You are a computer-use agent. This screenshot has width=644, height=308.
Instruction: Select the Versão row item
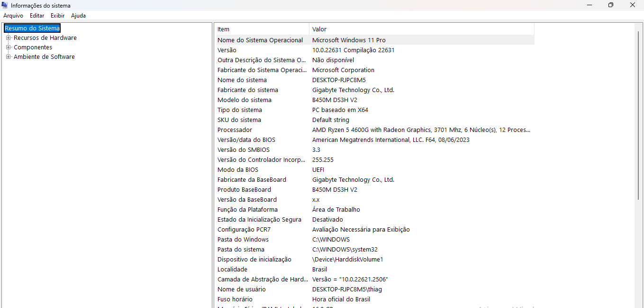(x=374, y=50)
